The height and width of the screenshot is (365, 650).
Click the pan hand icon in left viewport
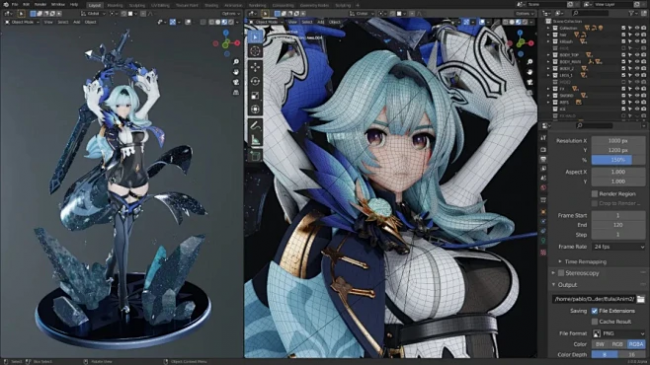pos(236,72)
